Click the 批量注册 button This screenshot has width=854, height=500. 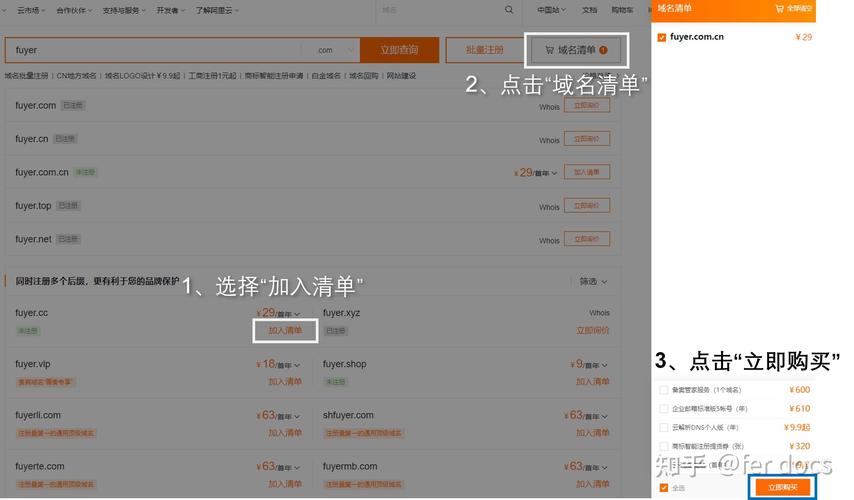coord(484,50)
